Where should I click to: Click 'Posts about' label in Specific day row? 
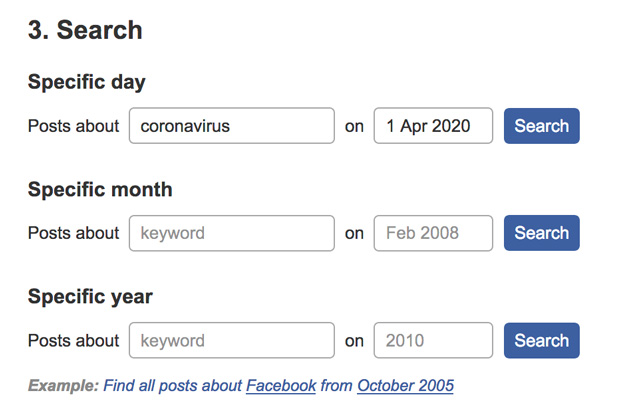(x=73, y=126)
